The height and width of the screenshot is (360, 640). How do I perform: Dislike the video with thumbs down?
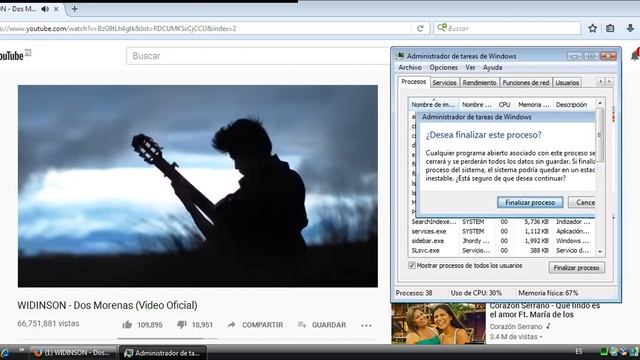click(182, 325)
